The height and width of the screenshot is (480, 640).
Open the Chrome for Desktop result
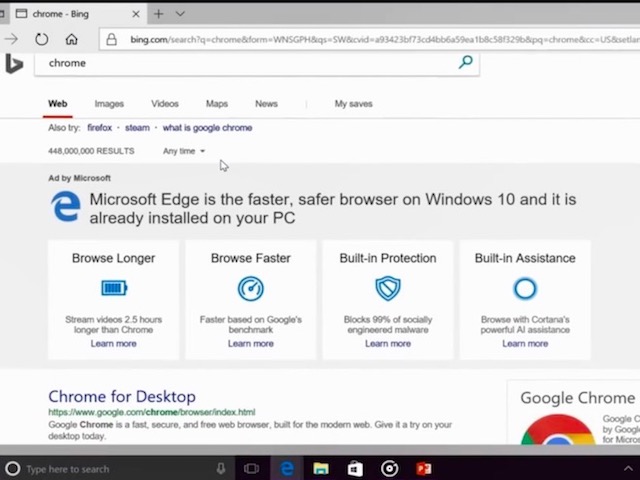tap(122, 396)
